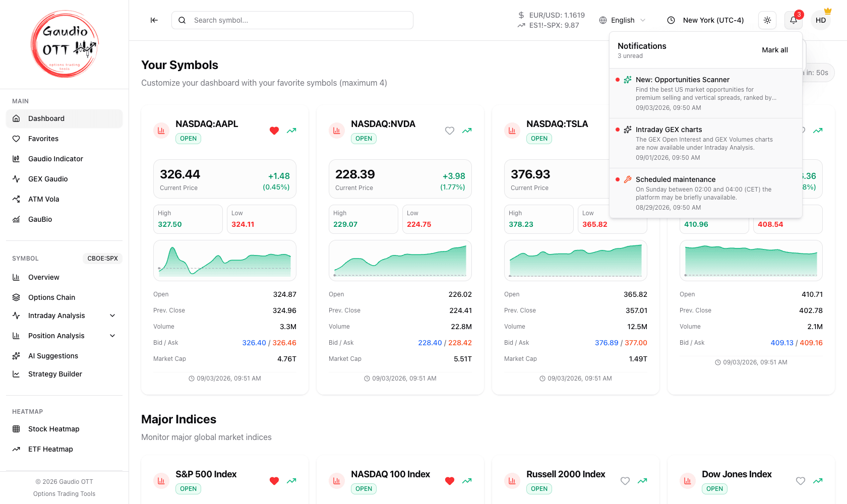Click the Dow Jones Index chart badge icon

click(x=688, y=481)
